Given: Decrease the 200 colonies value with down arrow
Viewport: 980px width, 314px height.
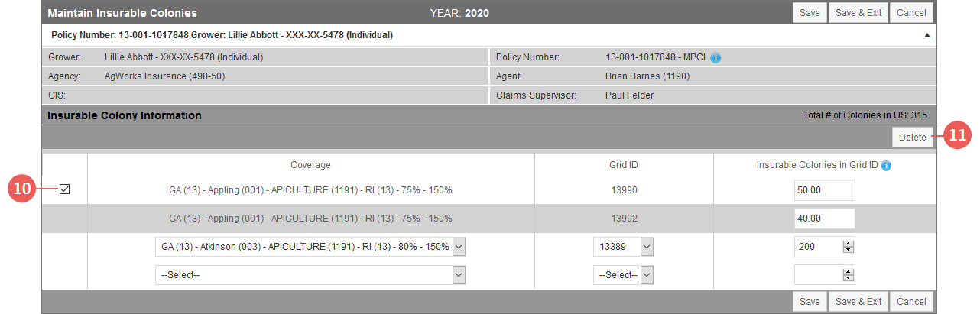Looking at the screenshot, I should pyautogui.click(x=847, y=251).
